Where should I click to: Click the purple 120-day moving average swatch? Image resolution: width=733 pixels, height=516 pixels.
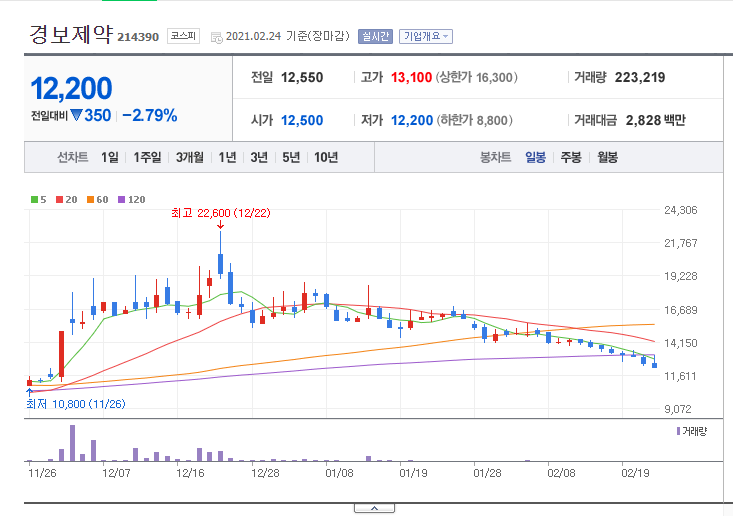click(122, 200)
